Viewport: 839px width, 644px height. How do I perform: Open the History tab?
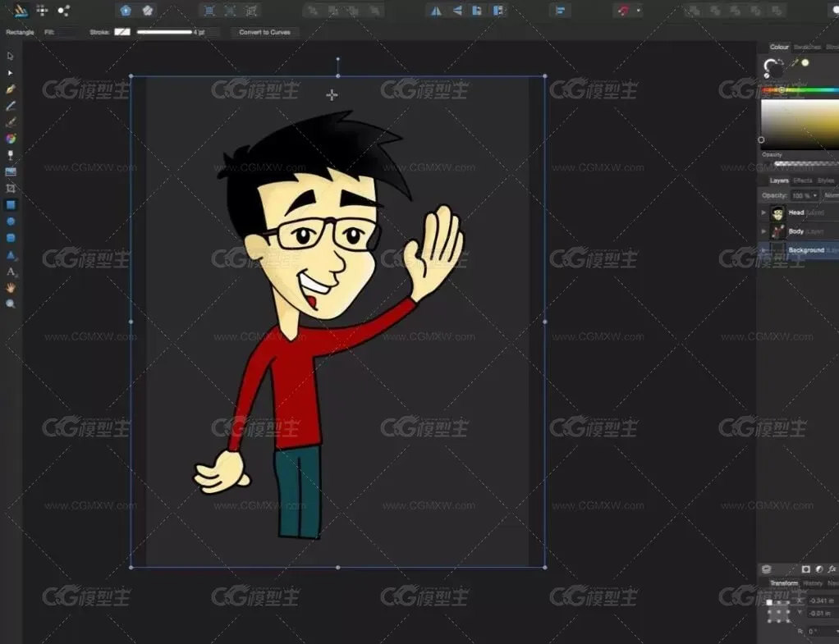point(812,583)
